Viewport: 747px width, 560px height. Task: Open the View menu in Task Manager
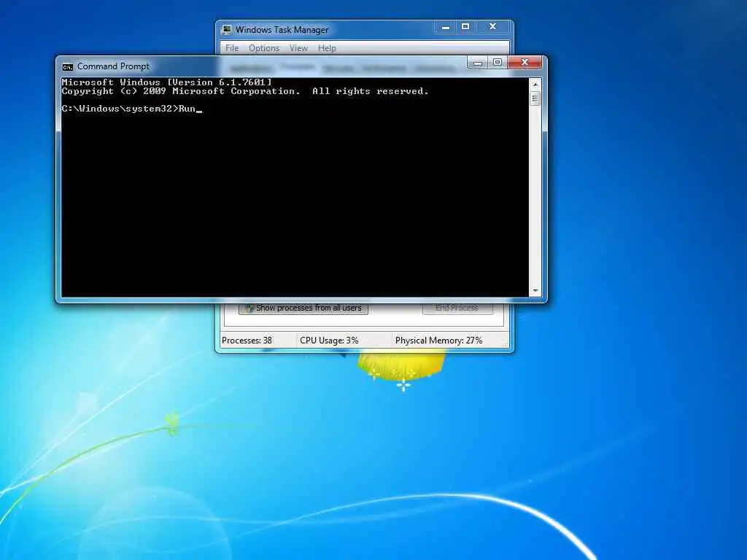point(298,48)
